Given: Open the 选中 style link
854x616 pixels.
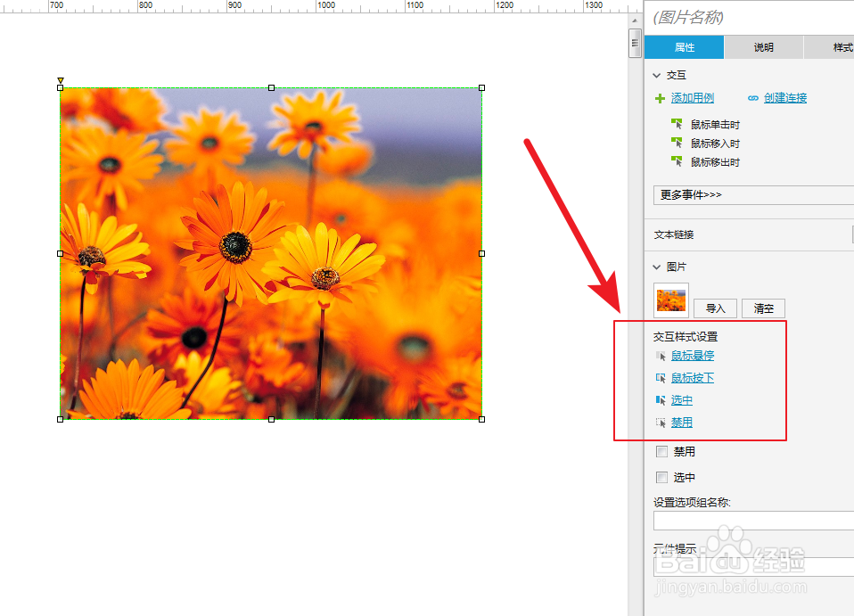Looking at the screenshot, I should [681, 400].
